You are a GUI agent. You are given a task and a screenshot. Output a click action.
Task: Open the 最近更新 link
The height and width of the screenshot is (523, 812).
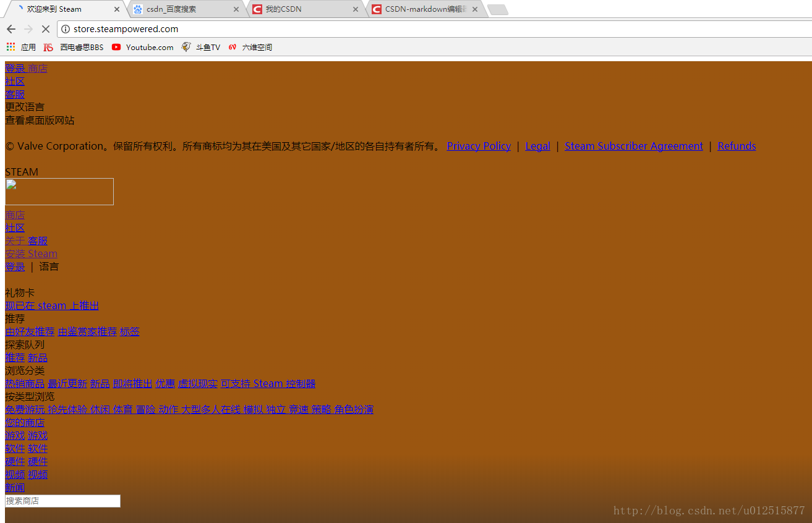pyautogui.click(x=67, y=383)
